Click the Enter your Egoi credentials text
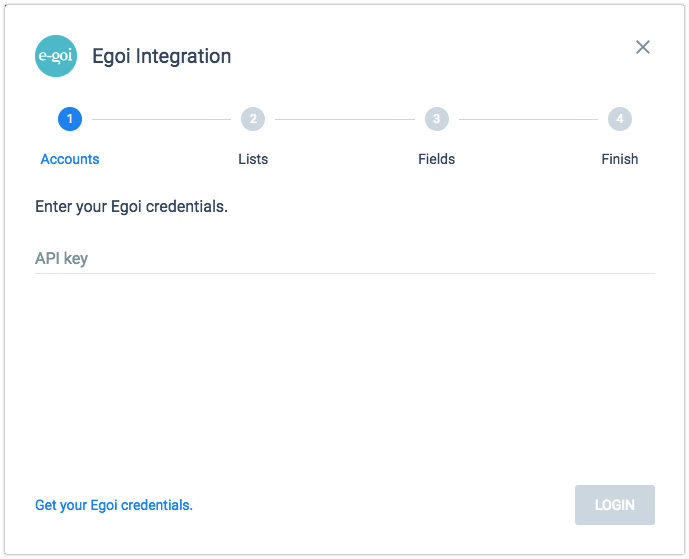The image size is (689, 559). tap(131, 207)
